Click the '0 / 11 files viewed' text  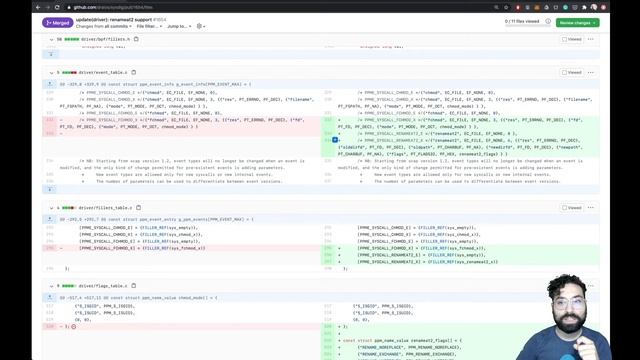pos(522,21)
